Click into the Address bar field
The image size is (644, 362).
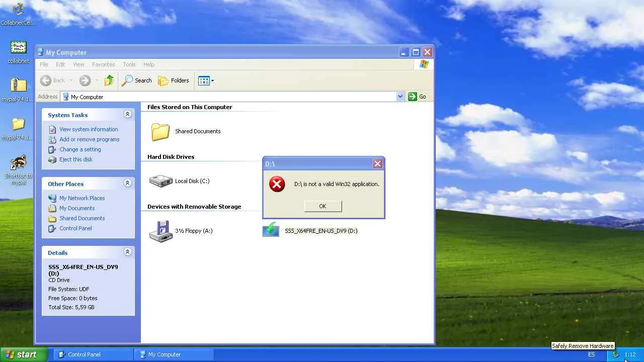[x=232, y=97]
